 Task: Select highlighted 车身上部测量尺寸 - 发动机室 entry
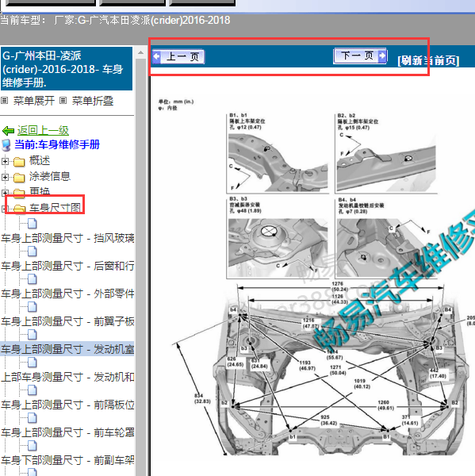tap(67, 349)
